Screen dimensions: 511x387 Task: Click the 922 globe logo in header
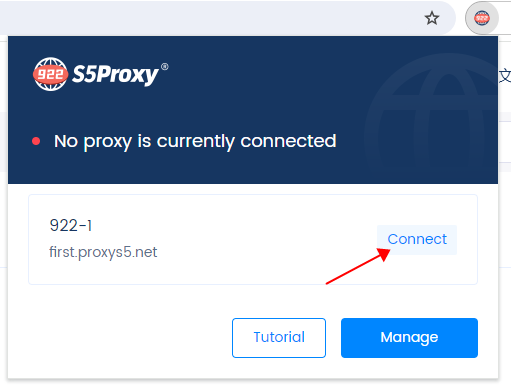click(50, 74)
